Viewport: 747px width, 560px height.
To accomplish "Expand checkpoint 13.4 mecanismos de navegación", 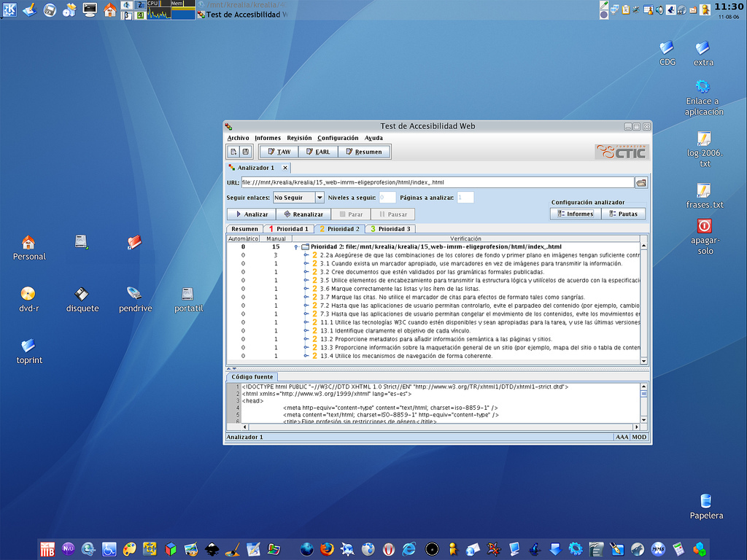I will (306, 356).
